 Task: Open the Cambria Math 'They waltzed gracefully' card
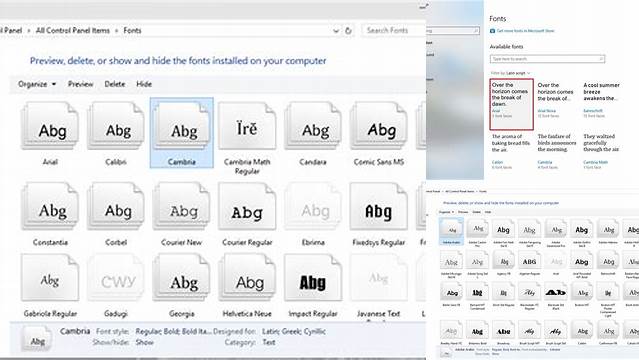(602, 152)
